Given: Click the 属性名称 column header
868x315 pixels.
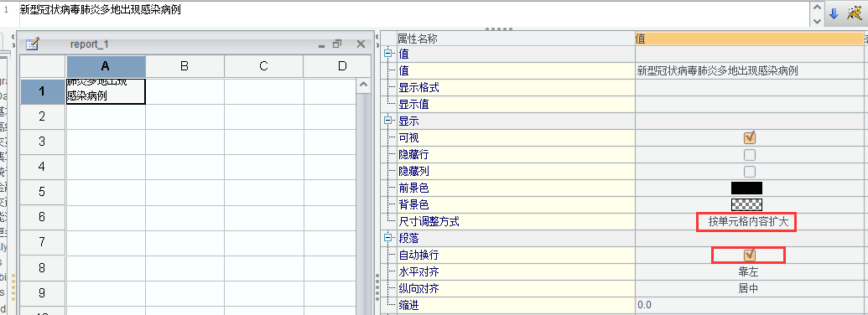Looking at the screenshot, I should point(516,39).
